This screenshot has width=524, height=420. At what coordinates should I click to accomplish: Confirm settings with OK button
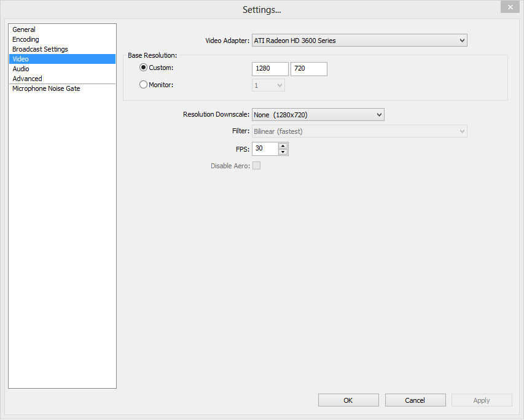(x=348, y=400)
